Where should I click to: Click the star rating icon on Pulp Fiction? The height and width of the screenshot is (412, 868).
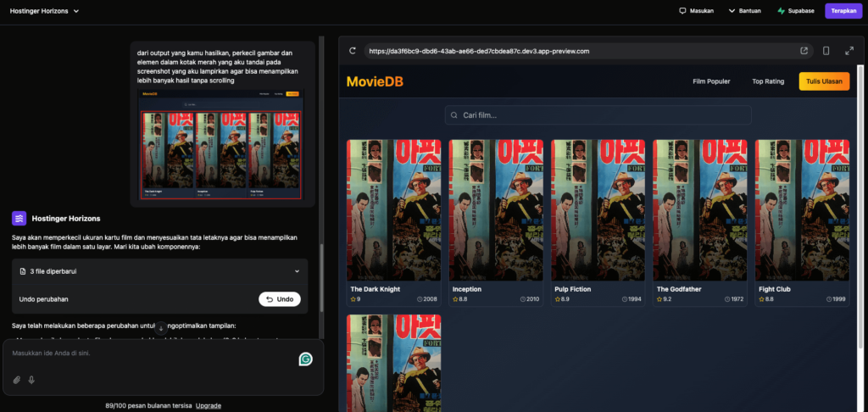(558, 299)
